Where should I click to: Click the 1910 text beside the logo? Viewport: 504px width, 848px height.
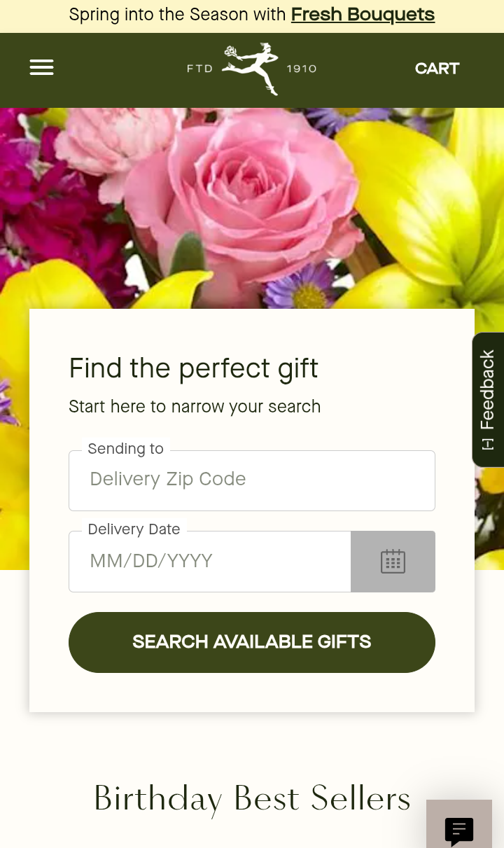point(302,69)
